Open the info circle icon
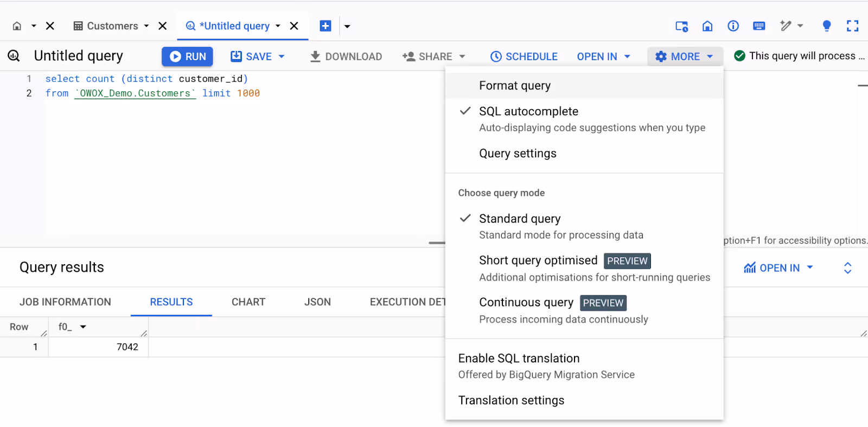This screenshot has height=427, width=868. point(733,26)
